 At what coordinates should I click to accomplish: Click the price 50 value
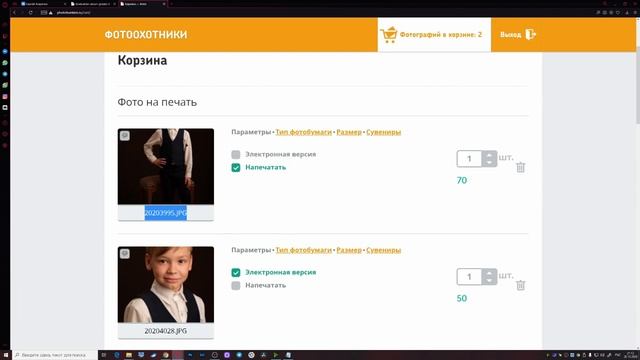(x=462, y=298)
